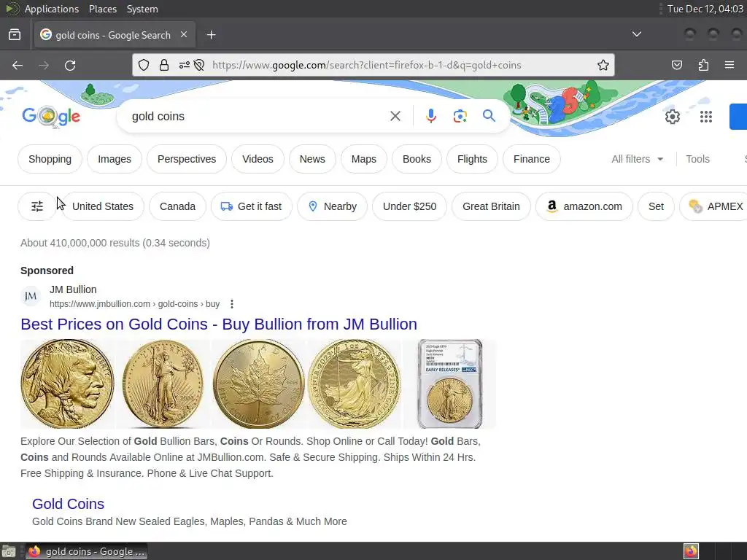Open the Places menu
The image size is (747, 560).
(102, 9)
